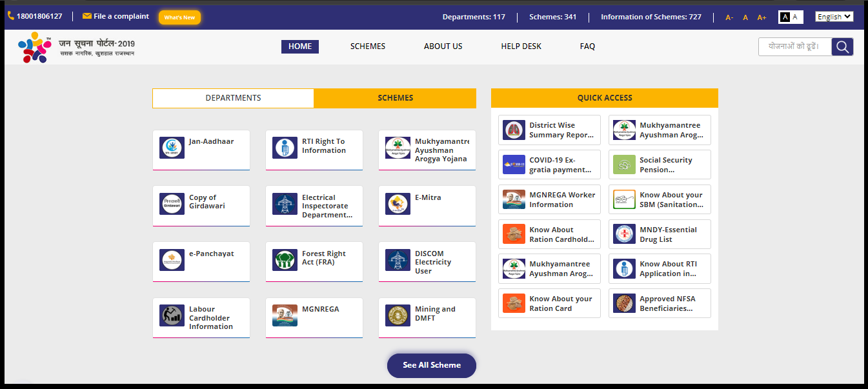The height and width of the screenshot is (389, 868).
Task: Focus the scheme search input field
Action: click(x=795, y=46)
